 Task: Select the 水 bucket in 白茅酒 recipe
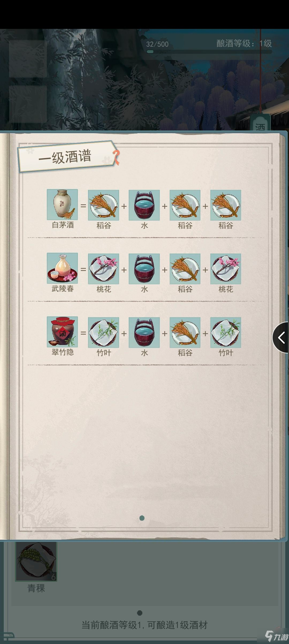point(144,205)
